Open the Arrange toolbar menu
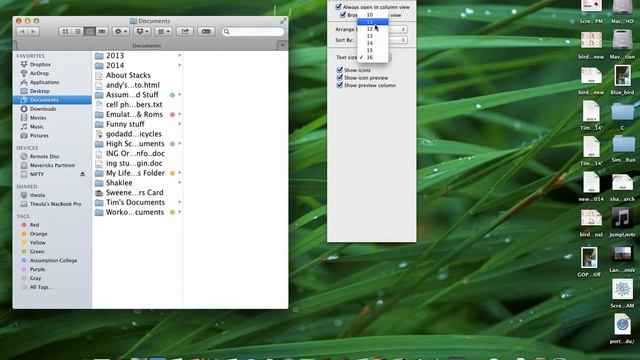This screenshot has height=360, width=640. pos(164,31)
